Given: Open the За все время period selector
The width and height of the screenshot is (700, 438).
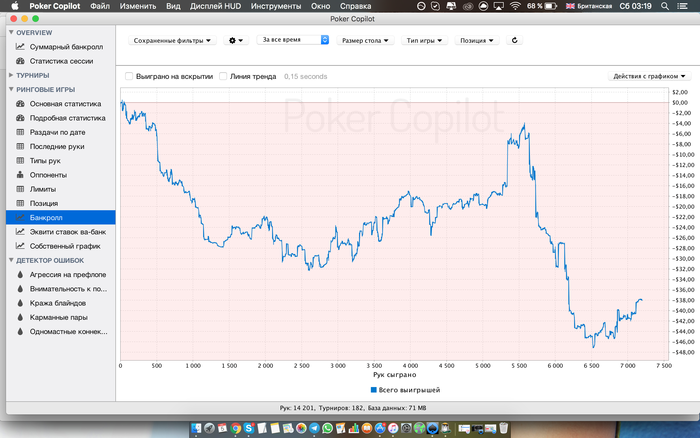Looking at the screenshot, I should (x=293, y=40).
